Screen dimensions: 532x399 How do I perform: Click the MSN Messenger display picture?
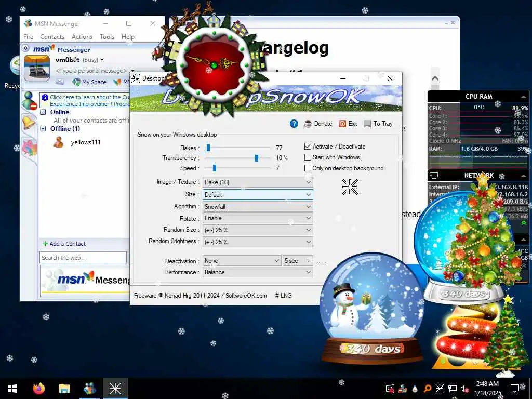[x=37, y=69]
